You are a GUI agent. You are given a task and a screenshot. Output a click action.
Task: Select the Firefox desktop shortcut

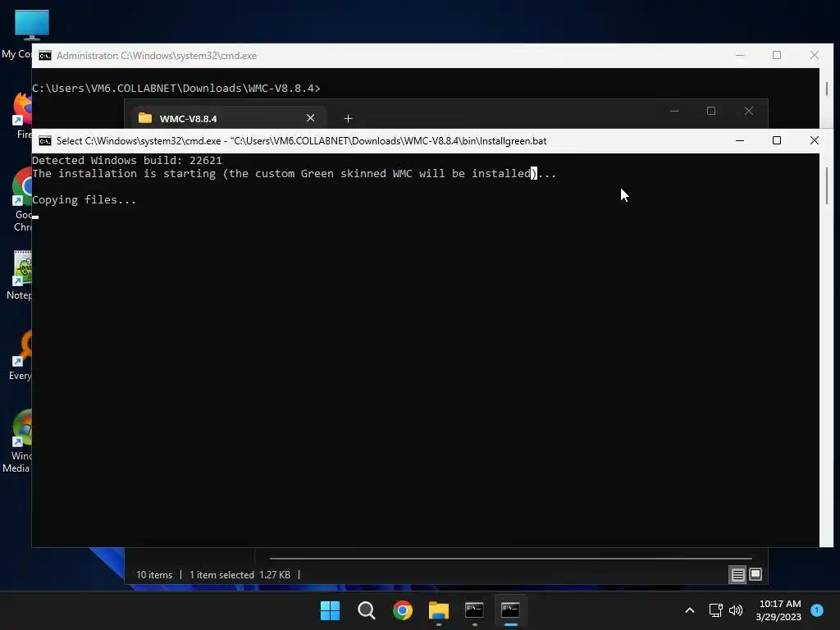coord(24,115)
